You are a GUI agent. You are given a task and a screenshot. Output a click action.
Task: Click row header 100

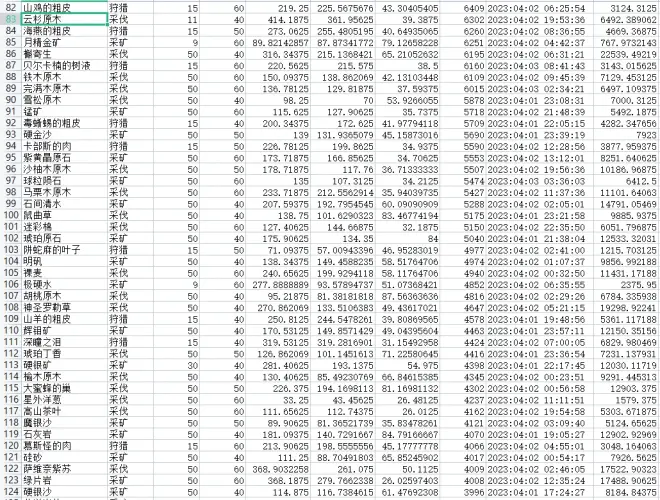pos(10,212)
